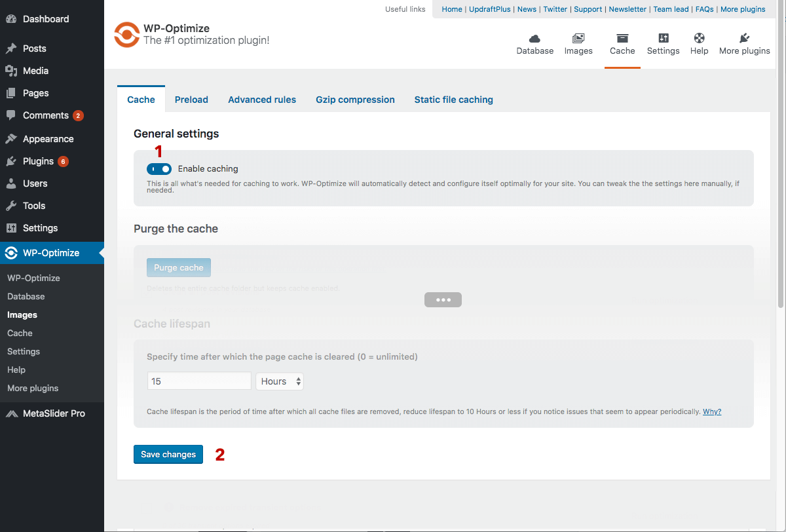Open Images via the picture icon
786x532 pixels.
point(578,39)
